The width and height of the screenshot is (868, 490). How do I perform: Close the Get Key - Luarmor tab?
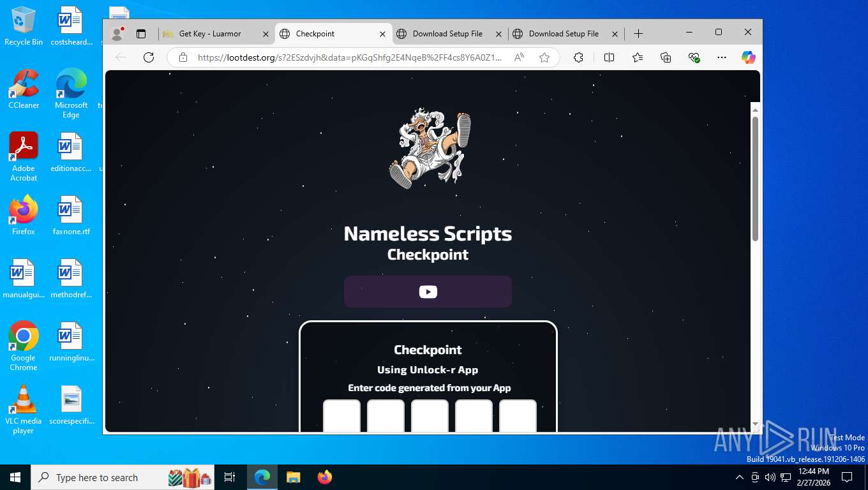click(x=266, y=34)
